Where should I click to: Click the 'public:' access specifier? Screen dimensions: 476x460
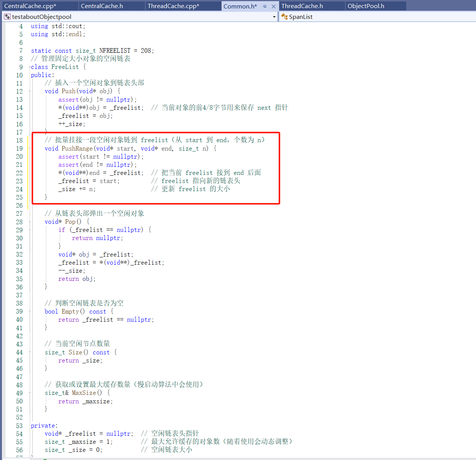tap(43, 75)
